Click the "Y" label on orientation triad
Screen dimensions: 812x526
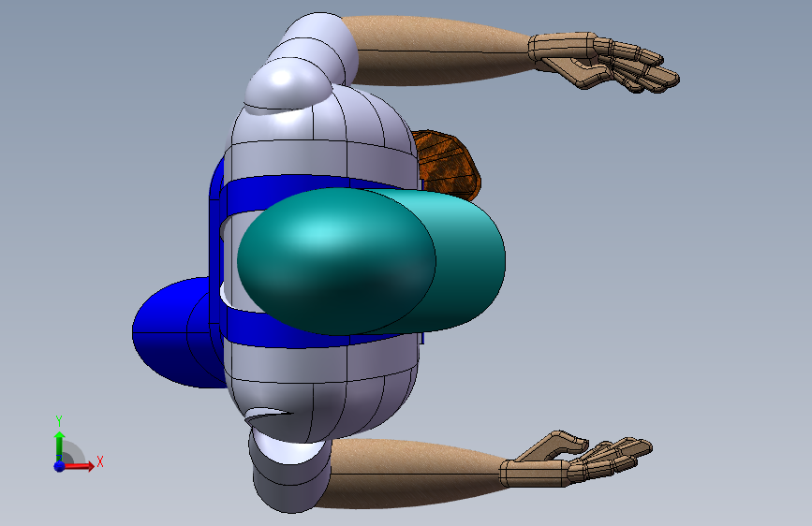[59, 421]
